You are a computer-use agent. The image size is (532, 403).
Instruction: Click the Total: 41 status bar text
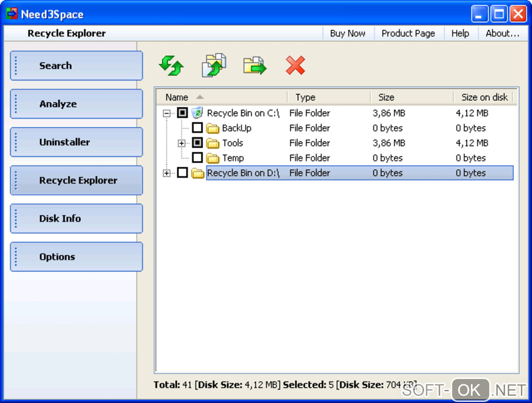[x=173, y=385]
